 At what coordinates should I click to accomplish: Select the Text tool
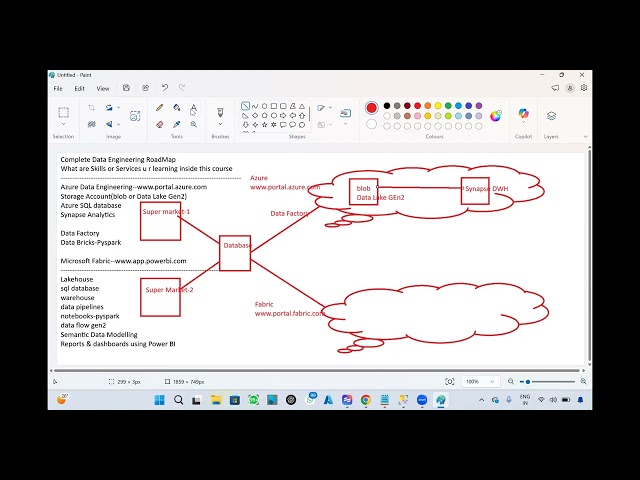pyautogui.click(x=193, y=108)
